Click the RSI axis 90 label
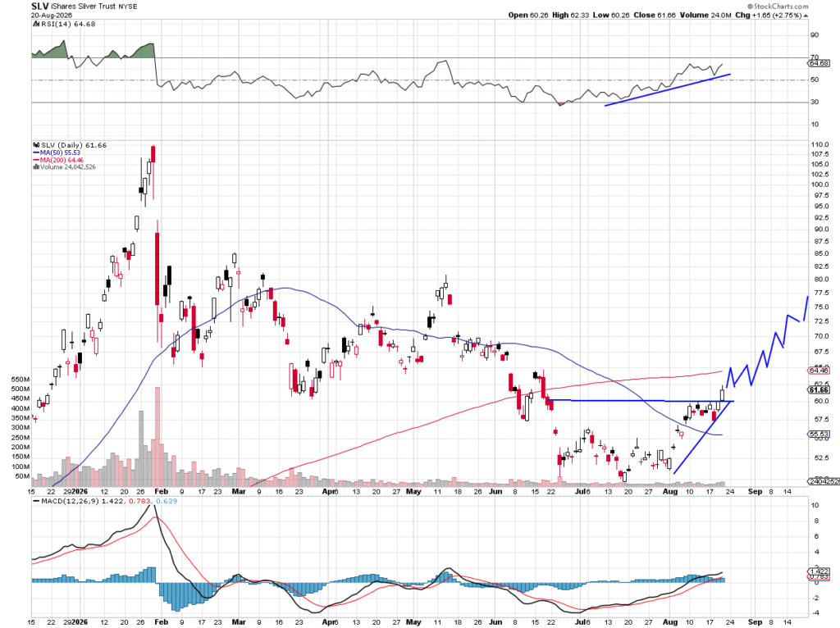This screenshot has height=628, width=840. click(815, 35)
